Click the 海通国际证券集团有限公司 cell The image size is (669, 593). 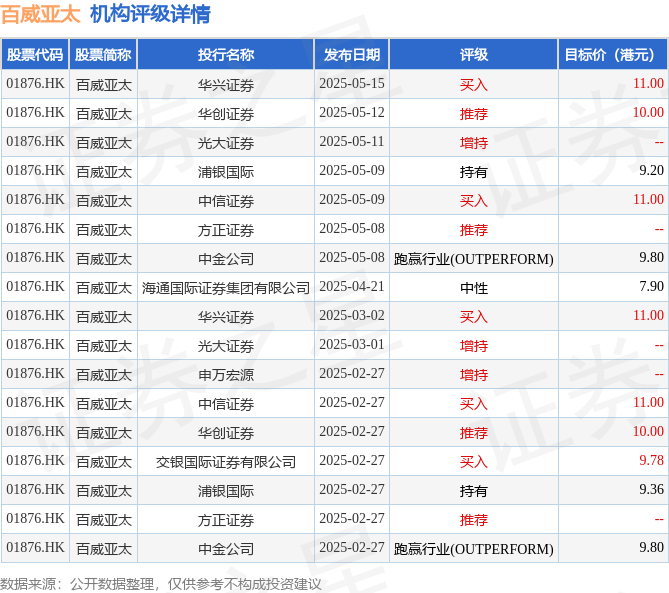[226, 288]
